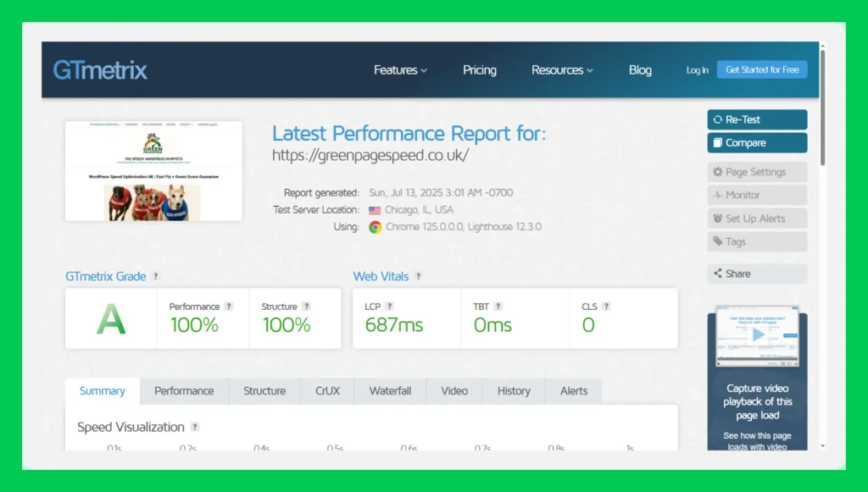Click the 100% Performance score
The height and width of the screenshot is (492, 868).
[194, 325]
